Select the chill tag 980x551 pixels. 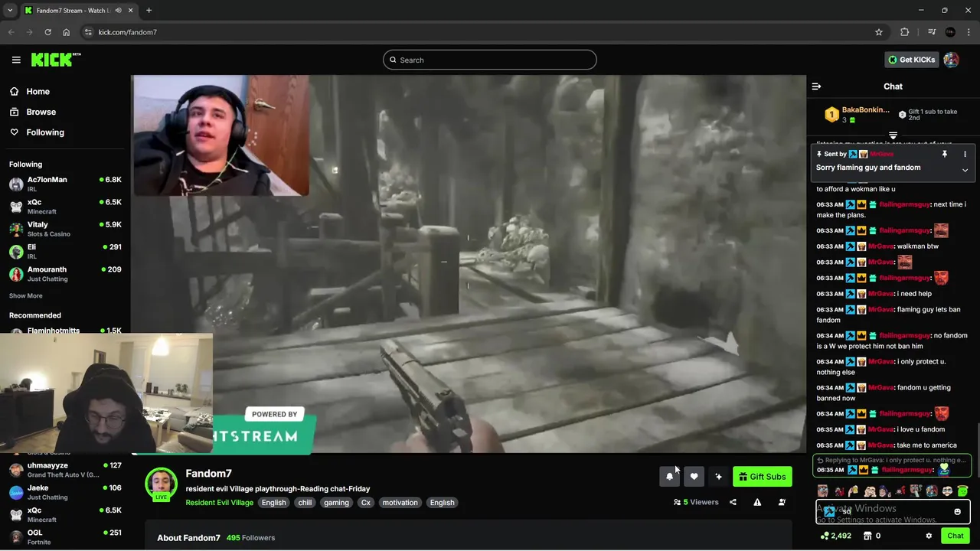coord(305,503)
